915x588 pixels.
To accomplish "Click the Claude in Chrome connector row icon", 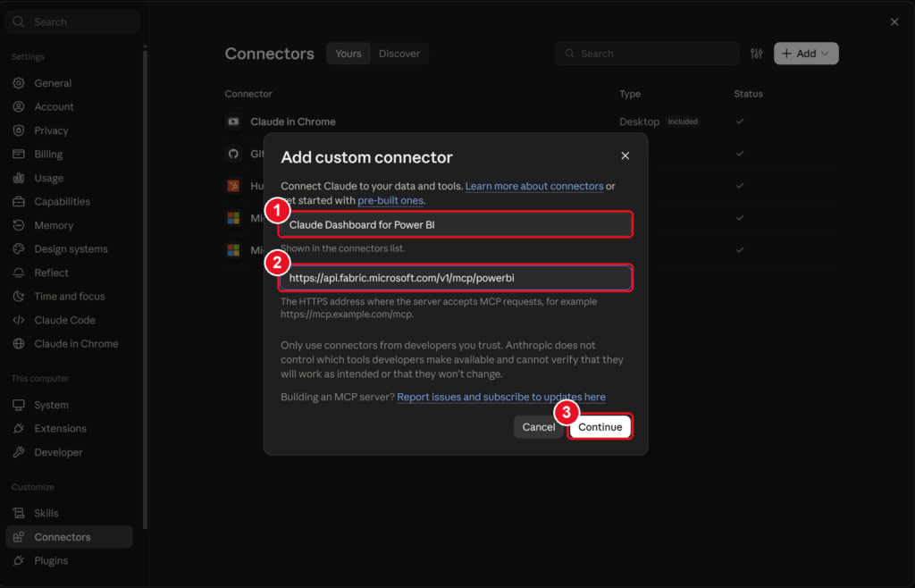I will click(233, 122).
